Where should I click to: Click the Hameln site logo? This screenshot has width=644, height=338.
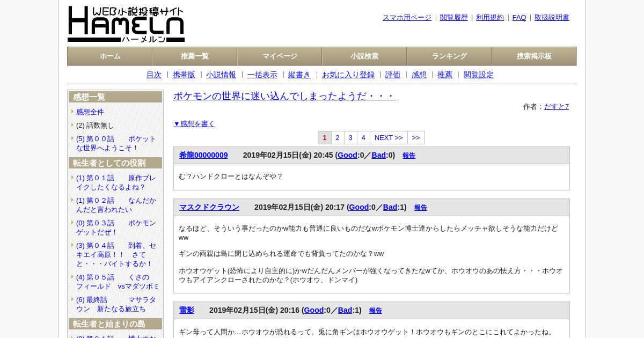pyautogui.click(x=126, y=24)
